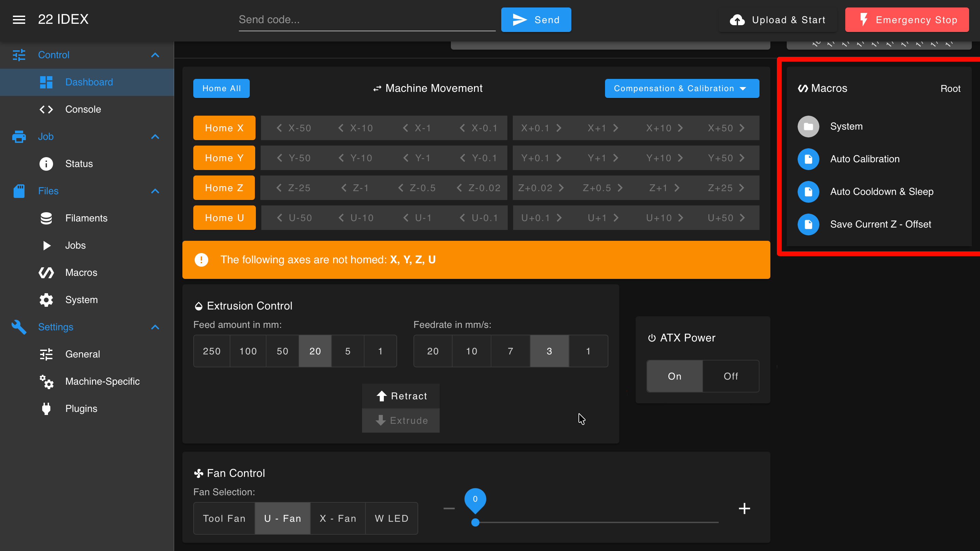The width and height of the screenshot is (980, 551).
Task: Run Auto Cooldown & Sleep macro icon
Action: [x=808, y=191]
